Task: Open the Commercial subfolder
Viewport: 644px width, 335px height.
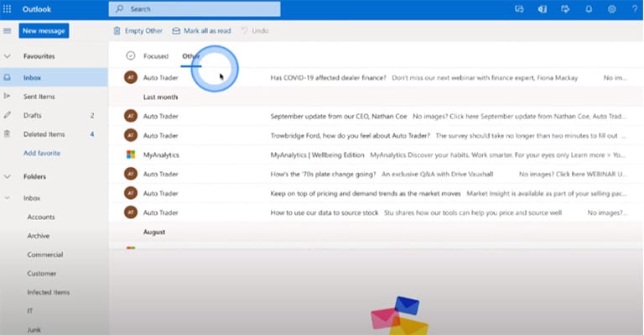Action: tap(45, 254)
